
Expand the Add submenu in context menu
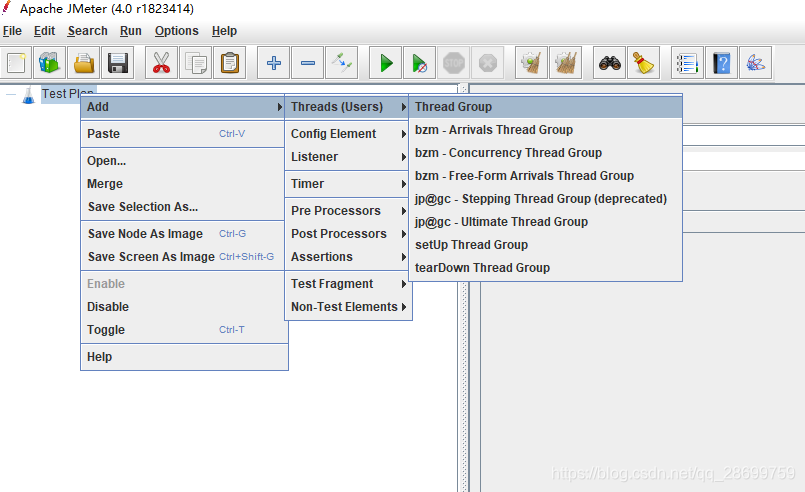tap(183, 107)
